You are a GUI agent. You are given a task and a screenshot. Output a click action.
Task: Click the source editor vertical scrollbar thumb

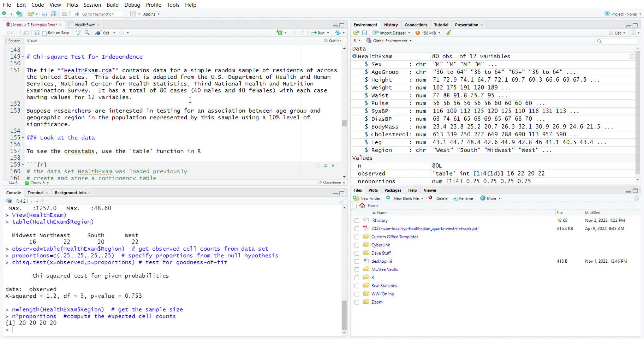344,123
